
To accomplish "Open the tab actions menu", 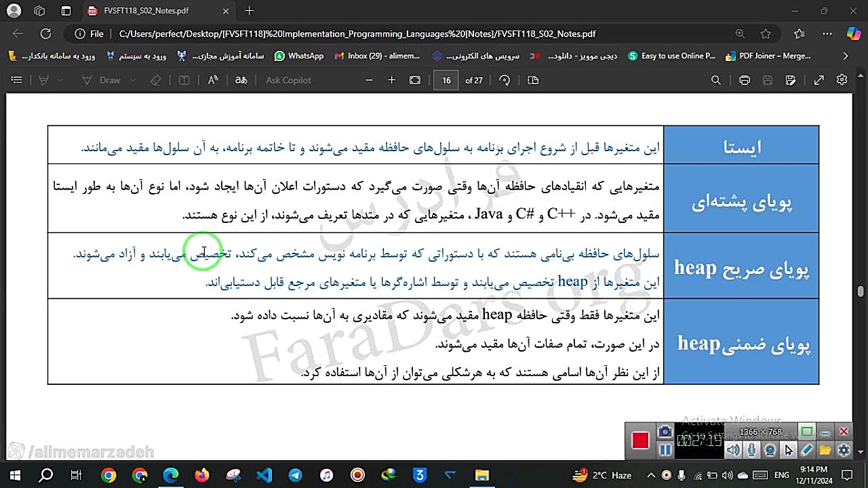I will (x=66, y=11).
